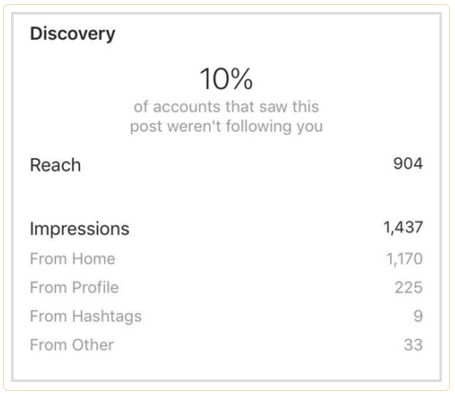This screenshot has width=455, height=395.
Task: Click the word 'Hashtags' in impressions list
Action: pos(107,316)
